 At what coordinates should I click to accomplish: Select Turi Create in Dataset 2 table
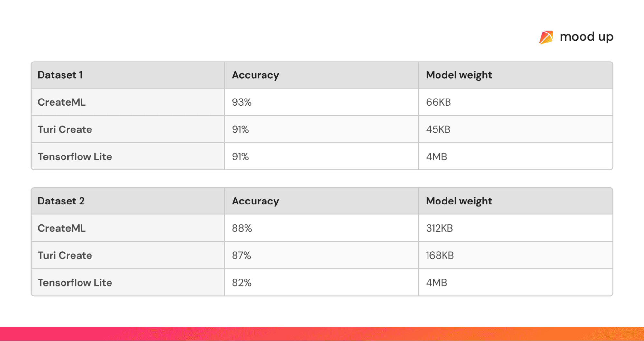click(65, 255)
